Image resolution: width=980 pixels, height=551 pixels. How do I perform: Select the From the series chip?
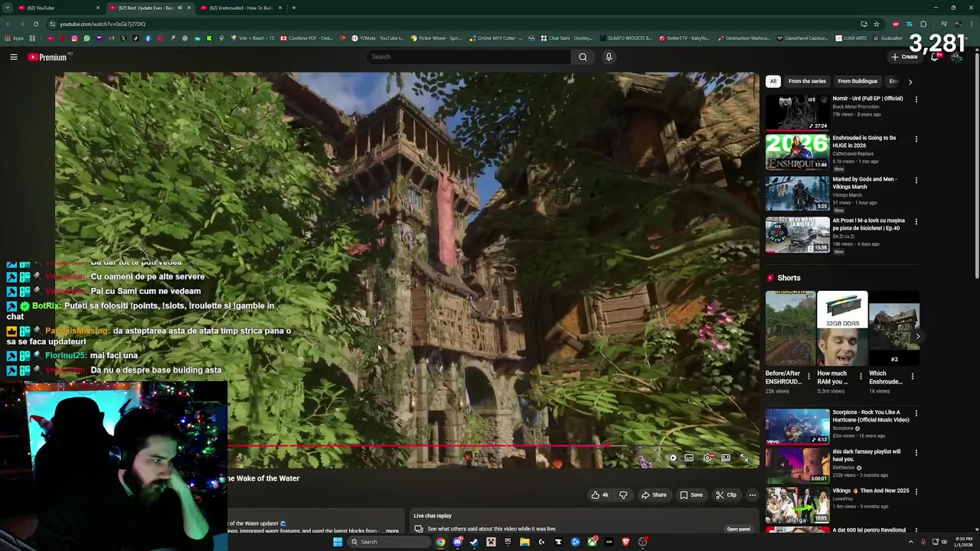click(807, 81)
